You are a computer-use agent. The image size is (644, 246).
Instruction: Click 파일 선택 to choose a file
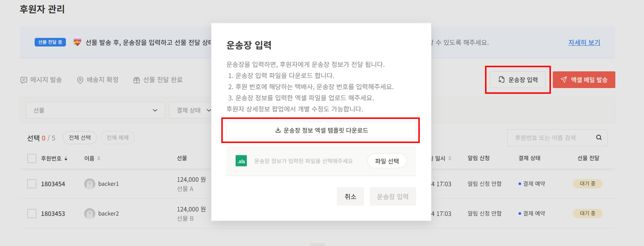(387, 161)
